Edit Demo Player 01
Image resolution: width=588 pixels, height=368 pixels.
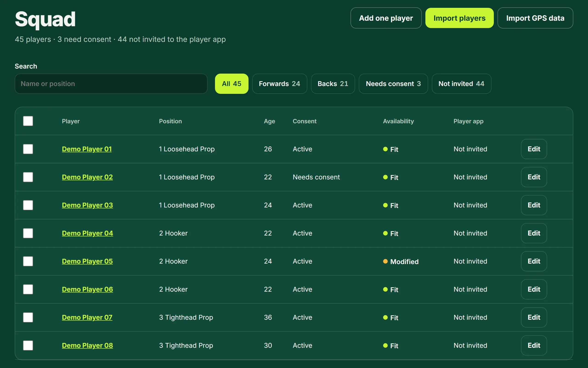click(534, 149)
